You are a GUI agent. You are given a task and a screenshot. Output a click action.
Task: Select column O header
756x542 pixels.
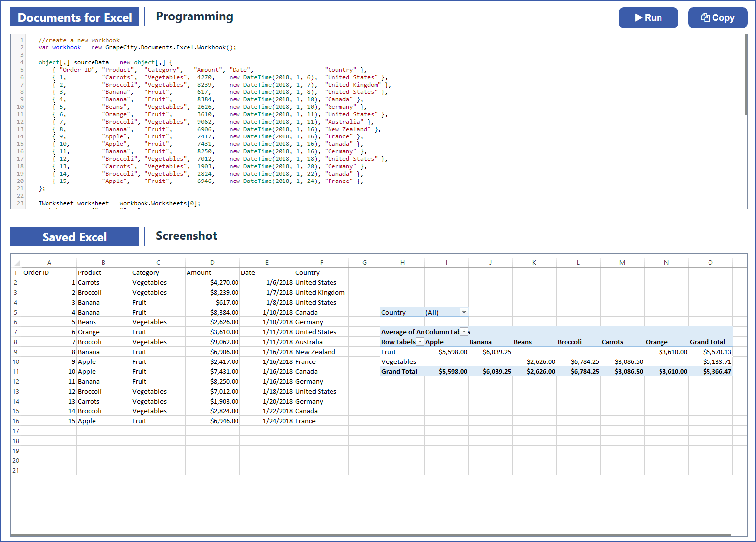tap(710, 263)
